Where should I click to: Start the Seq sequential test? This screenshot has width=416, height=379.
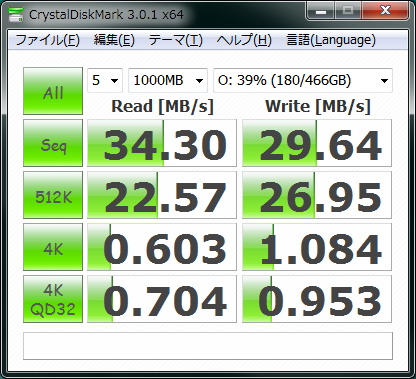tap(53, 143)
